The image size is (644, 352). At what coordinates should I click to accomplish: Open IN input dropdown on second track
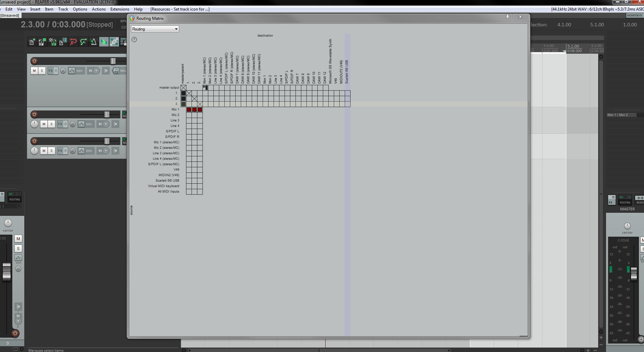tap(103, 124)
